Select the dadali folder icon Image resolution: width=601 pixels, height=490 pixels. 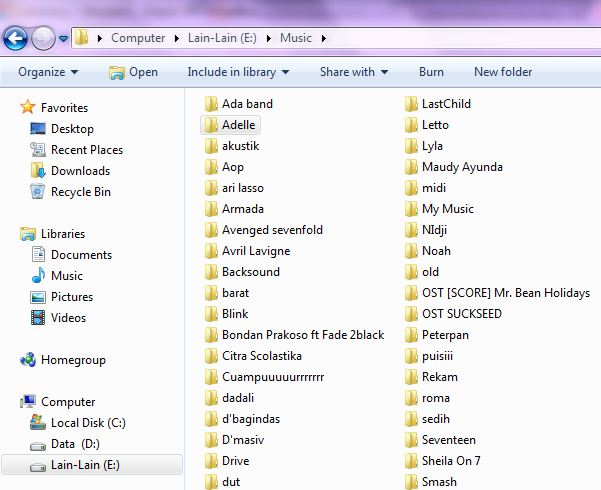[211, 398]
